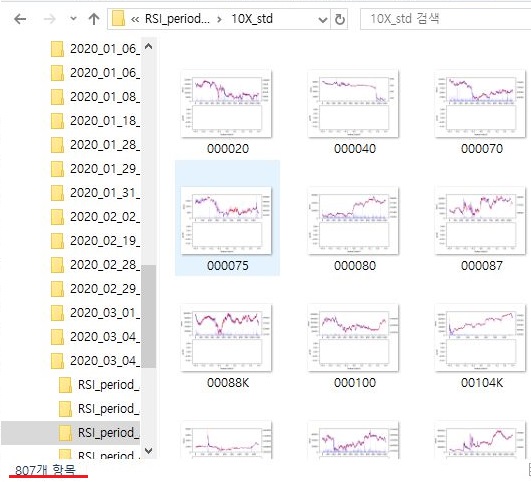Click the 000080 file name label
This screenshot has width=531, height=482.
click(x=355, y=266)
